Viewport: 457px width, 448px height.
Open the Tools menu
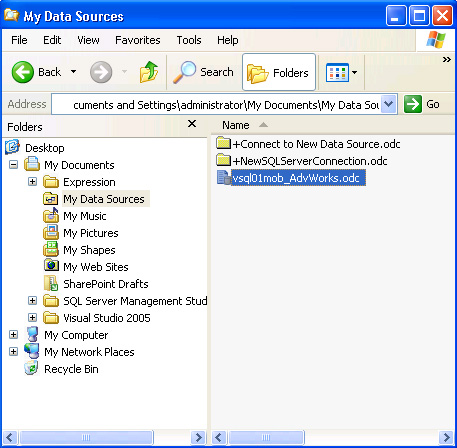coord(189,40)
